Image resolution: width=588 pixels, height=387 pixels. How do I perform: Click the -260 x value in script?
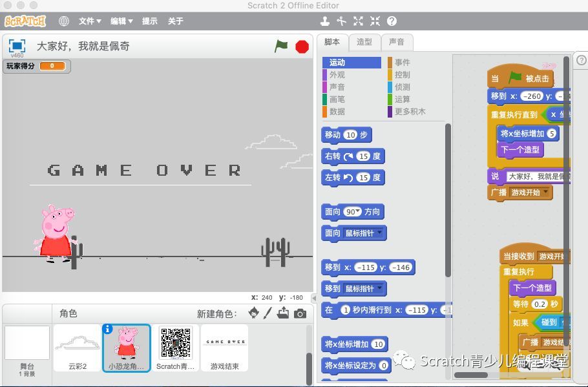532,96
